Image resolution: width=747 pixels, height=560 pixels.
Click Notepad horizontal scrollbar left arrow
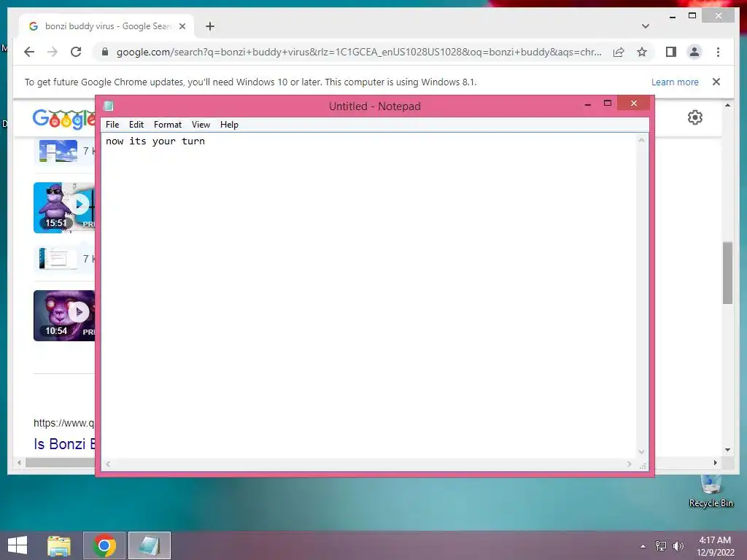[x=108, y=464]
